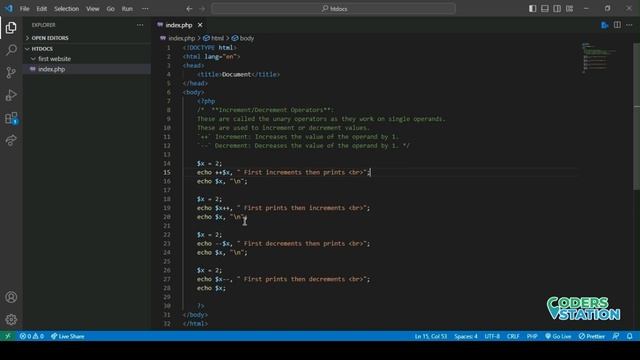640x360 pixels.
Task: Click the remote window indicator in status bar
Action: click(x=7, y=336)
